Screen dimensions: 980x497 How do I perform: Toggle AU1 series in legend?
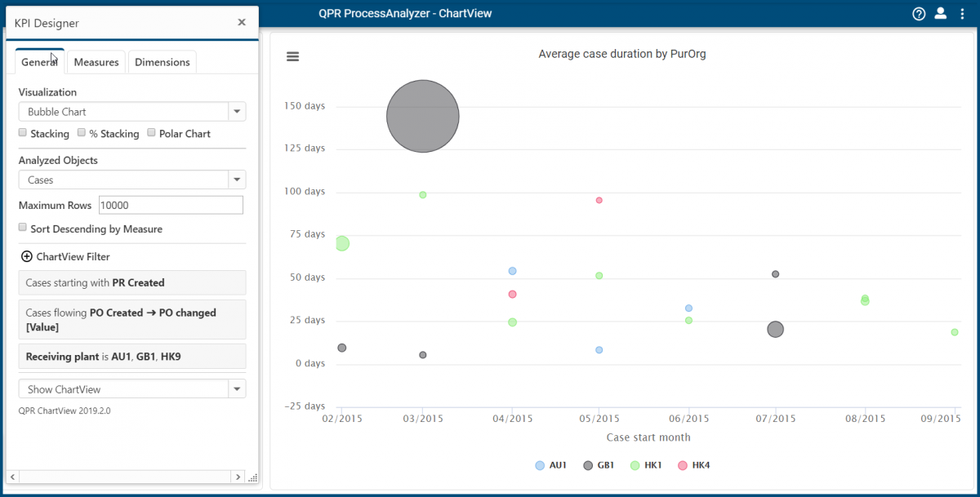tap(551, 465)
